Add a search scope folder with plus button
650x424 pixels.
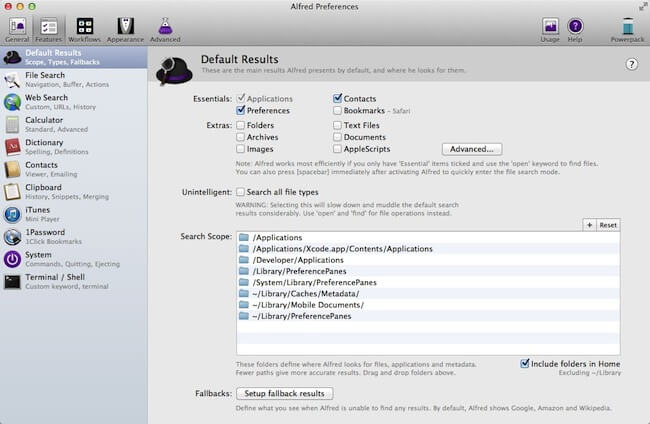[x=589, y=225]
